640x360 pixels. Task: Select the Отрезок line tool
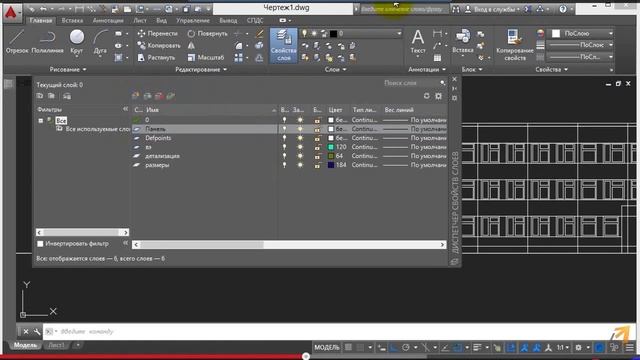[x=17, y=42]
